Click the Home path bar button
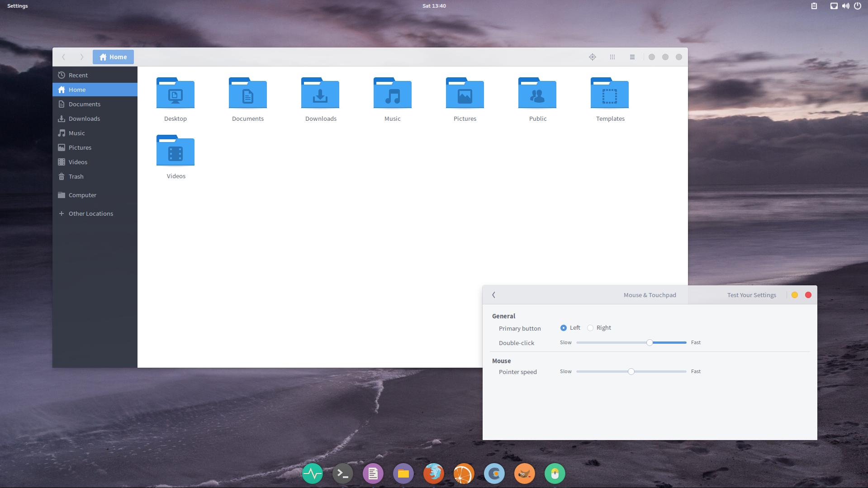 point(113,57)
